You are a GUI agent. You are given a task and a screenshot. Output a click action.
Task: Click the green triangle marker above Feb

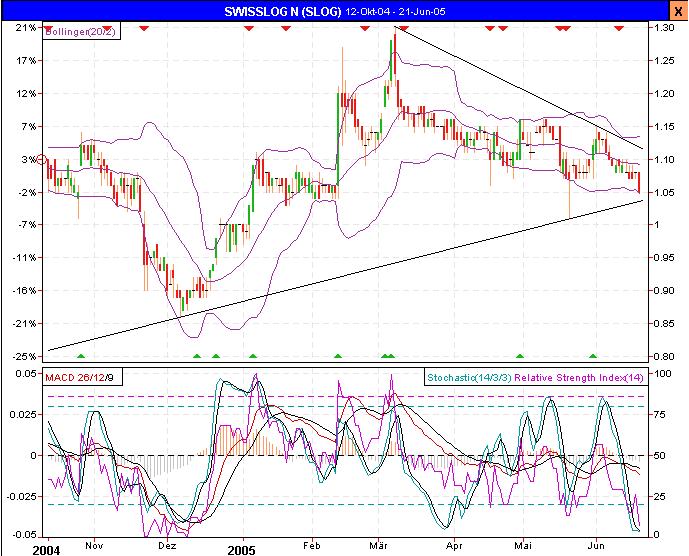(338, 356)
